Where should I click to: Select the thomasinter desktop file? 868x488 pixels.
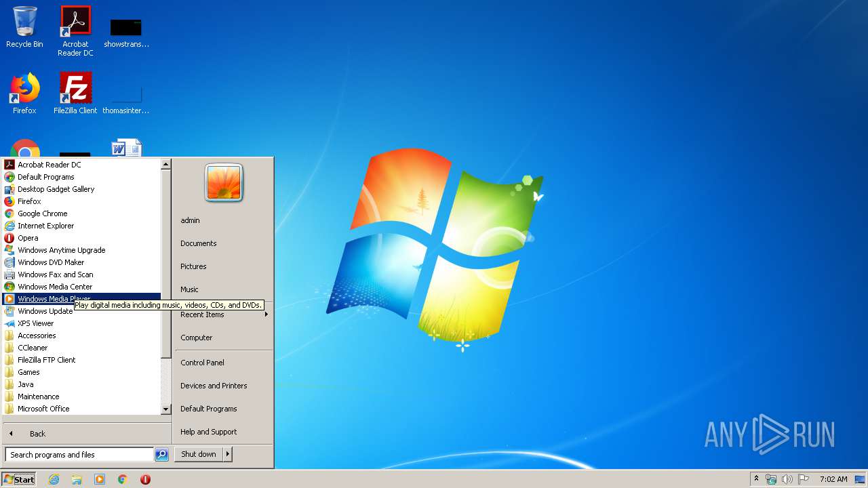click(x=126, y=99)
